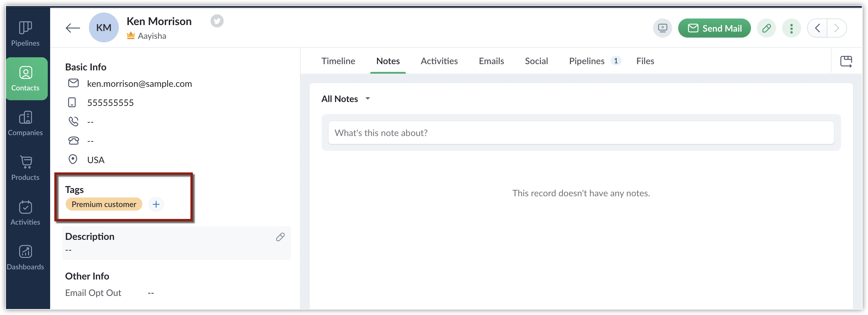Click email ken.morrison@sample.com

139,84
